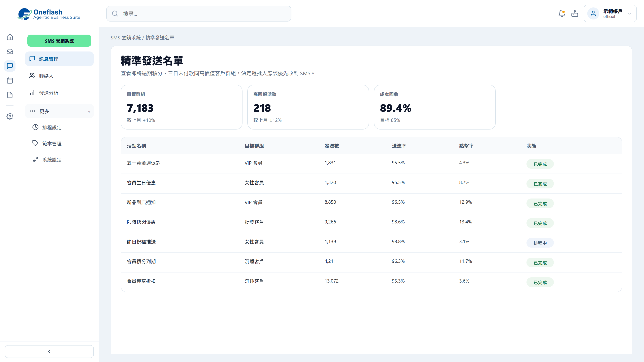The width and height of the screenshot is (644, 362).
Task: Open the calendar icon in rail
Action: pos(10,80)
